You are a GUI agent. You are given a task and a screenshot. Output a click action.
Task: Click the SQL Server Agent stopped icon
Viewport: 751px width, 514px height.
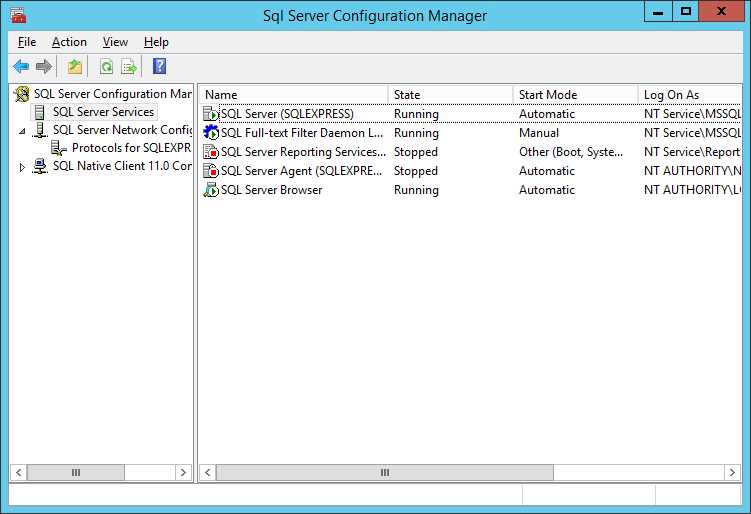211,171
